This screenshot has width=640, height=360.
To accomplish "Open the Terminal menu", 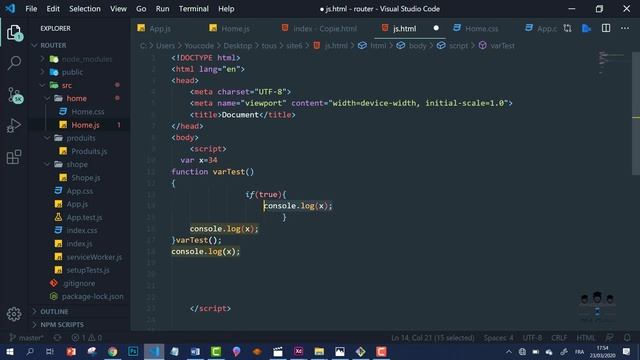I will click(193, 9).
